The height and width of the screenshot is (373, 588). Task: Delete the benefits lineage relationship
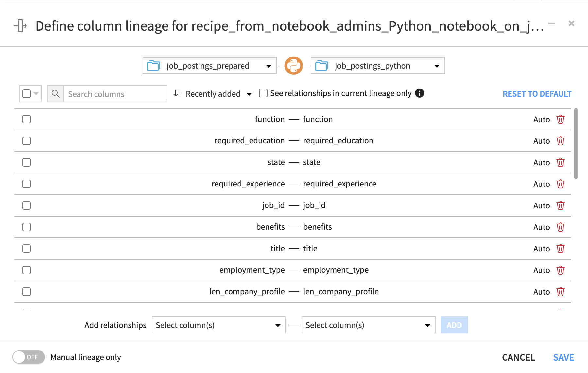(x=561, y=227)
